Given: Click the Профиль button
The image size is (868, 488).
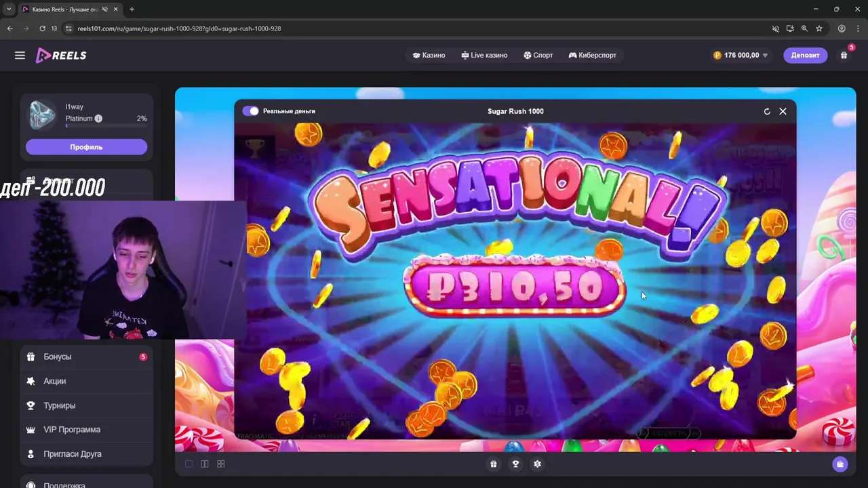Looking at the screenshot, I should pyautogui.click(x=86, y=147).
